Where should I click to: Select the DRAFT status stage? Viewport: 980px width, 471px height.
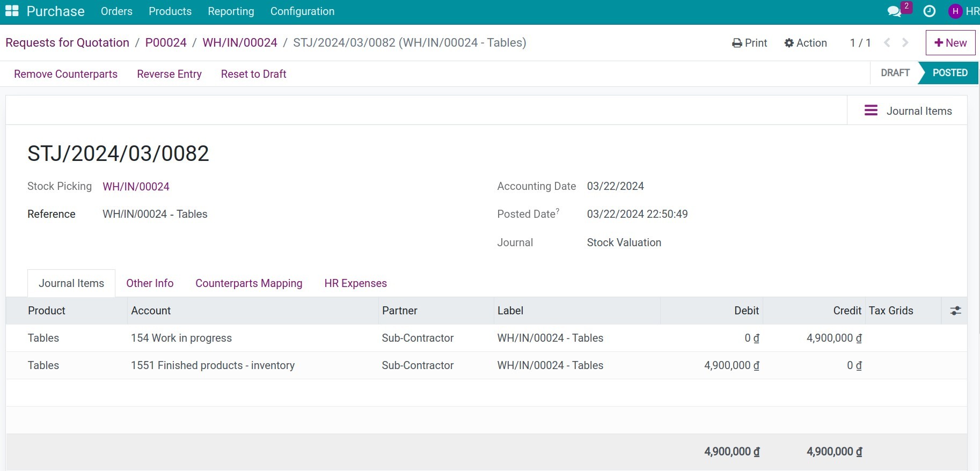[895, 73]
